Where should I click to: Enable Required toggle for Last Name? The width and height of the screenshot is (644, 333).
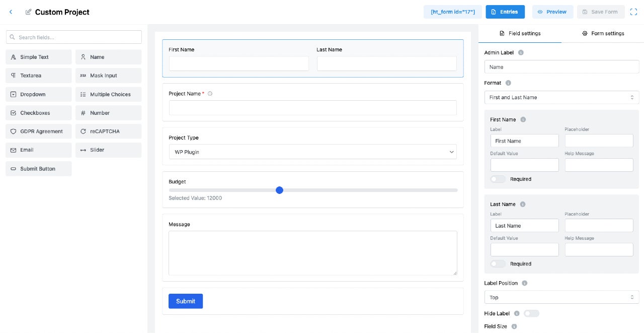tap(498, 263)
